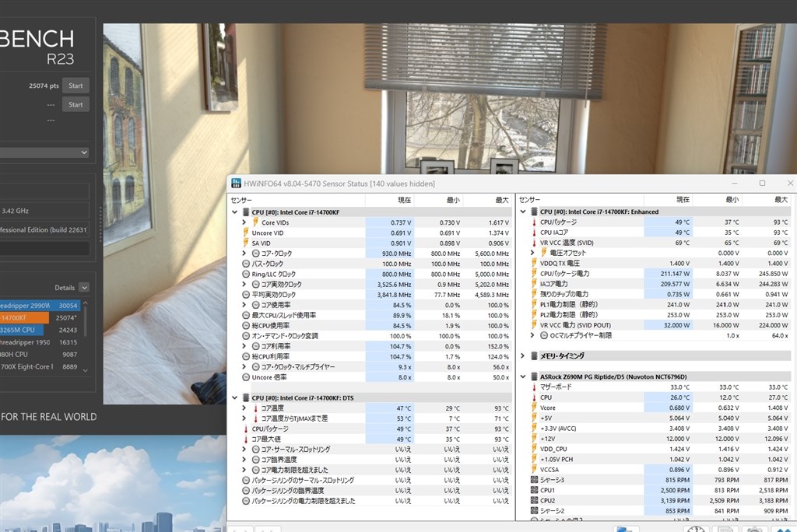
Task: Click the 3.42 GHz field in Cinebench
Action: [44, 210]
